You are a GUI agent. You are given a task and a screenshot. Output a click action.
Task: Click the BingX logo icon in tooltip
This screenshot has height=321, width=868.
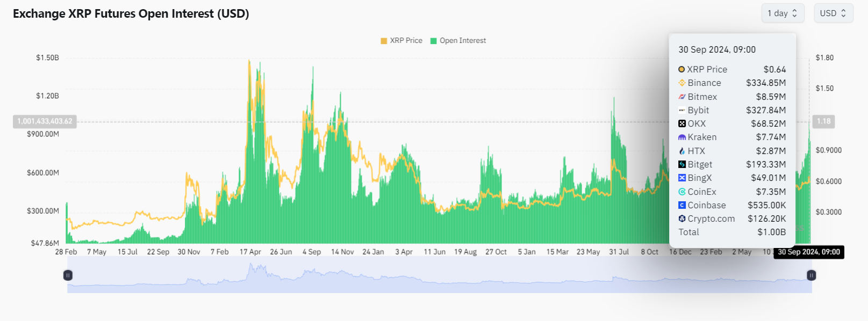(682, 178)
